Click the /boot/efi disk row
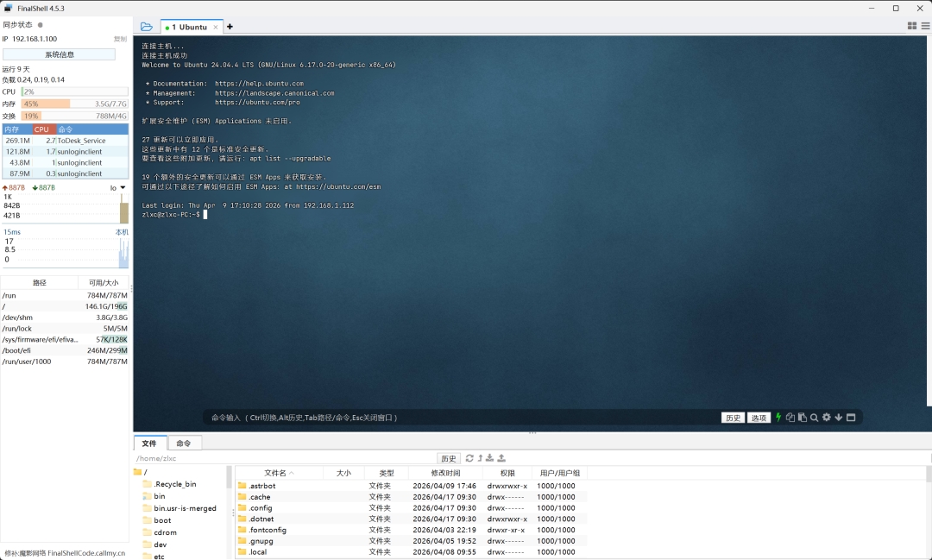The width and height of the screenshot is (932, 560). pos(64,350)
